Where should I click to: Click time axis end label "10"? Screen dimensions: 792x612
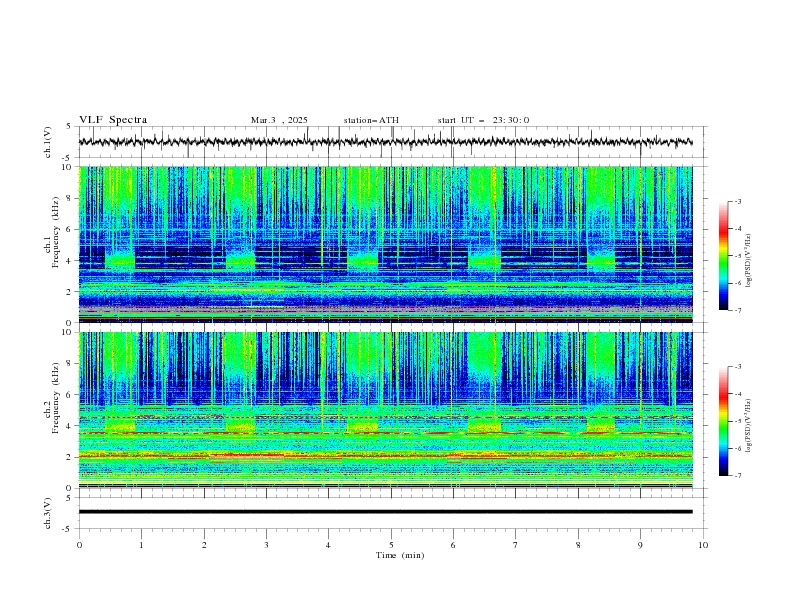click(x=703, y=545)
